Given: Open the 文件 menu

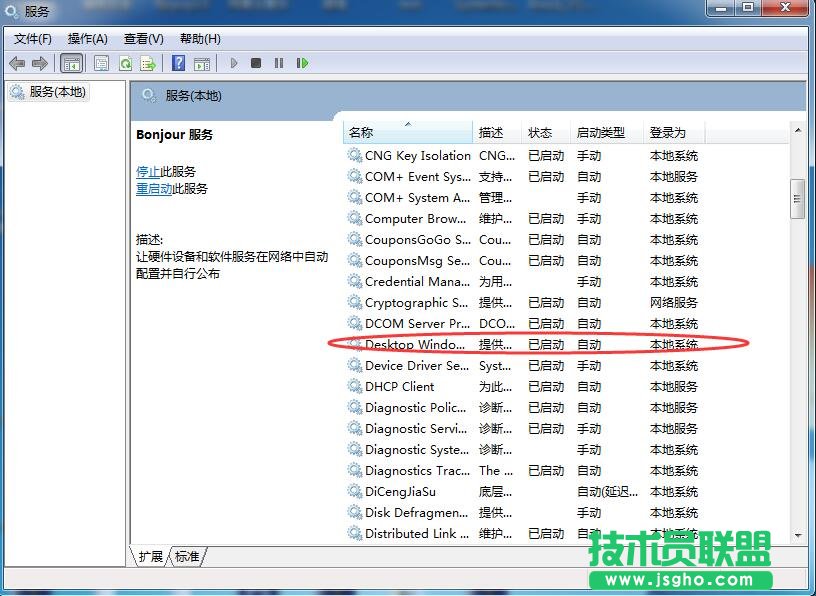Looking at the screenshot, I should click(31, 39).
